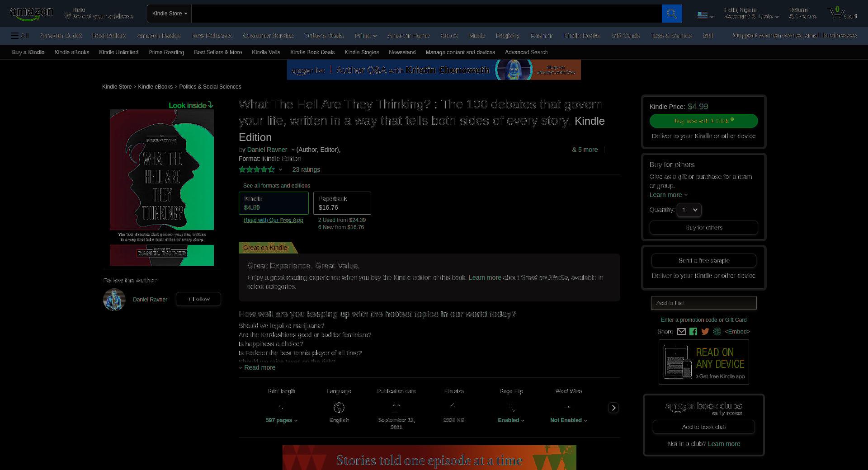
Task: Click the Buy for others button
Action: click(704, 228)
